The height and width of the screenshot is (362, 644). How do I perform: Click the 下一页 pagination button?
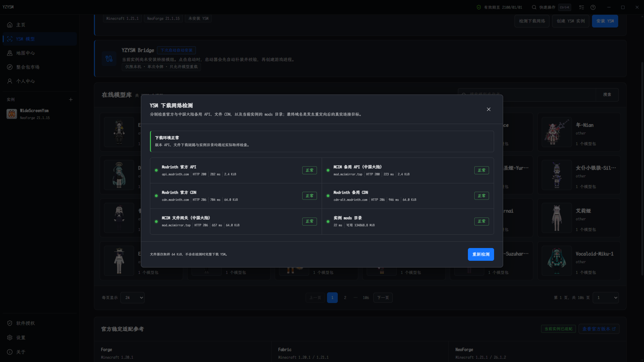click(383, 298)
